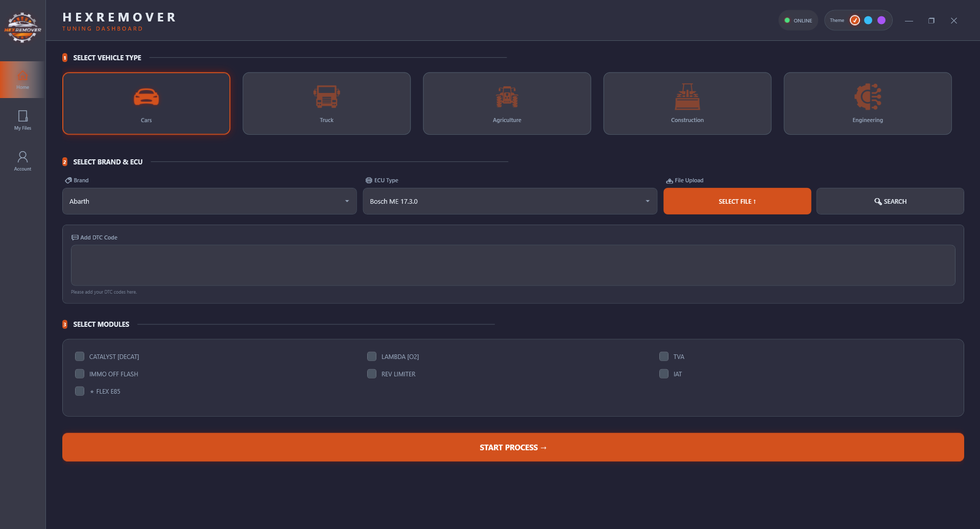The image size is (980, 529).
Task: Click the HEXREMOVER title text
Action: click(x=119, y=17)
